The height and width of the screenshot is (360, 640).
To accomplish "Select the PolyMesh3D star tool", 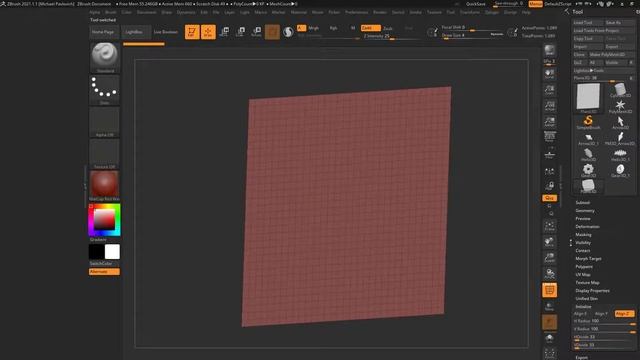I will 620,107.
